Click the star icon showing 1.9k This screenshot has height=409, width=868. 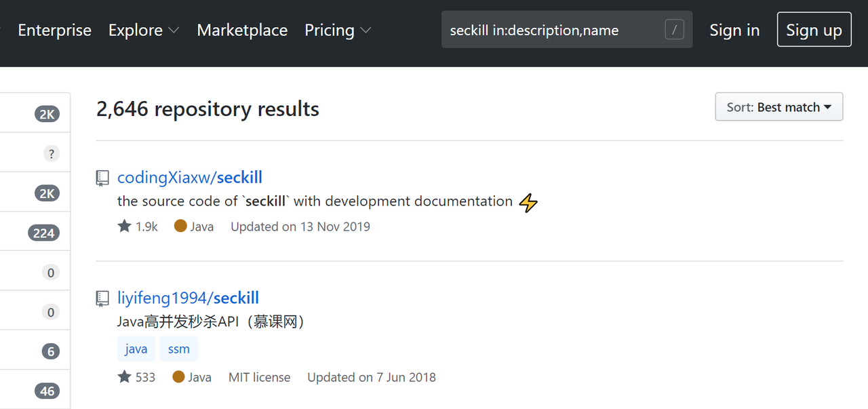coord(125,227)
